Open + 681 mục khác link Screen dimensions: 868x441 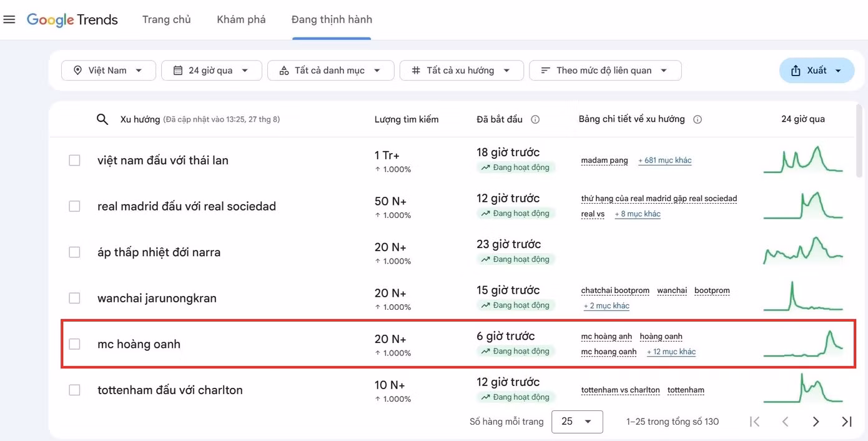(x=665, y=161)
